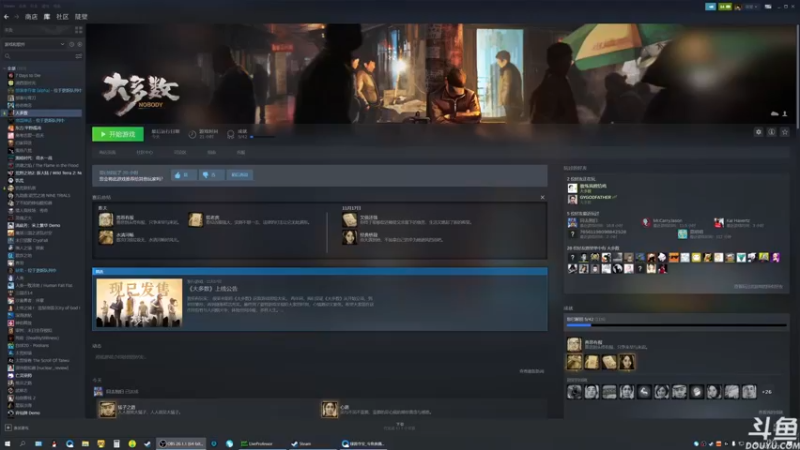The image size is (800, 450).
Task: Click the achievements progress bar
Action: click(x=677, y=325)
